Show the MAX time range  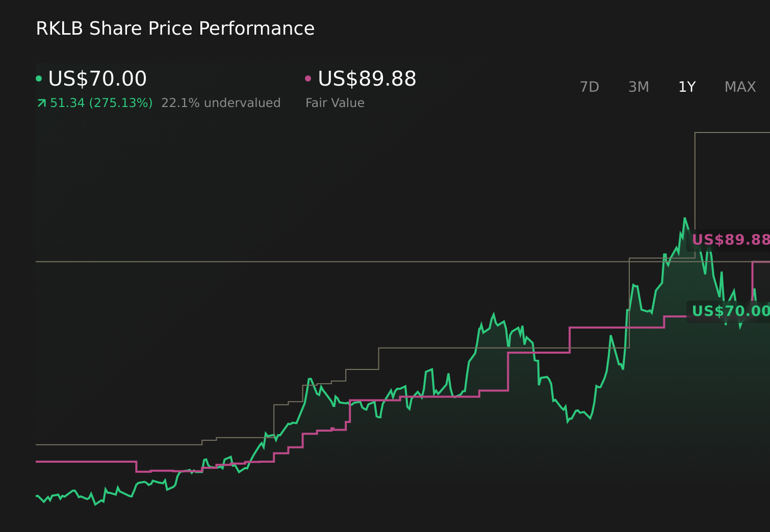740,87
